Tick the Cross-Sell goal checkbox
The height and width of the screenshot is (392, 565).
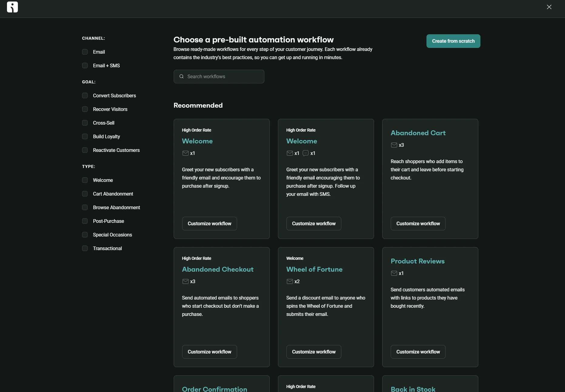[85, 123]
